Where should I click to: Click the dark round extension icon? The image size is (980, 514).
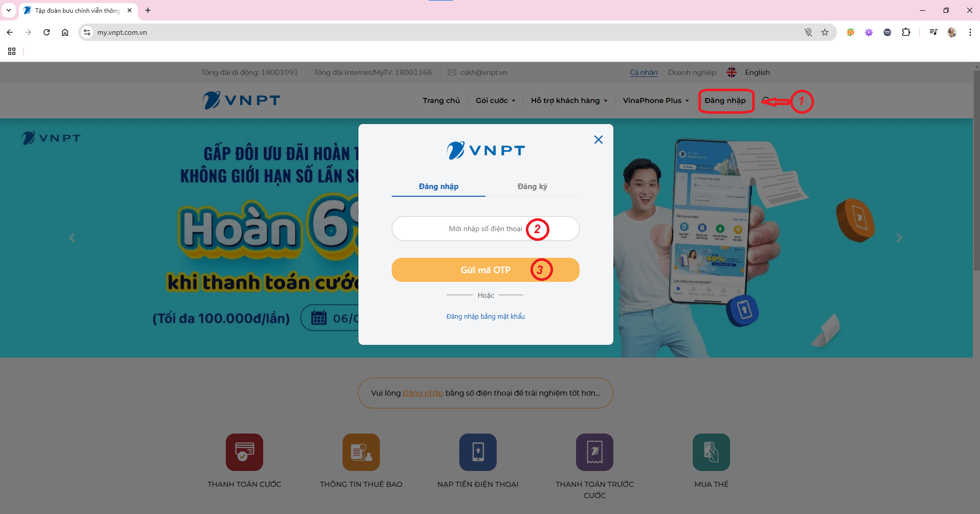[x=887, y=32]
